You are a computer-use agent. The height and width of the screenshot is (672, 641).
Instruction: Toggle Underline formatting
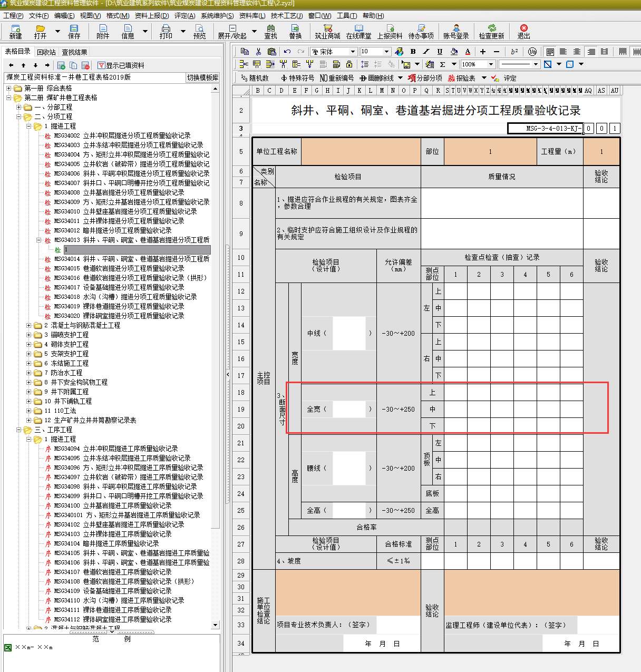coord(440,51)
